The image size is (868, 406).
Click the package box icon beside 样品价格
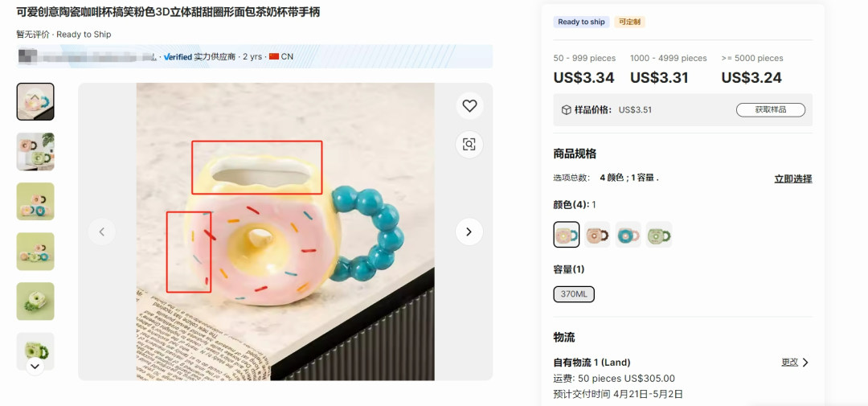point(567,109)
